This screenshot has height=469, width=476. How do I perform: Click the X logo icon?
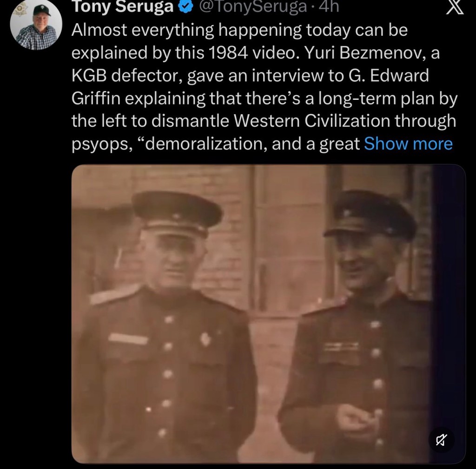point(455,7)
